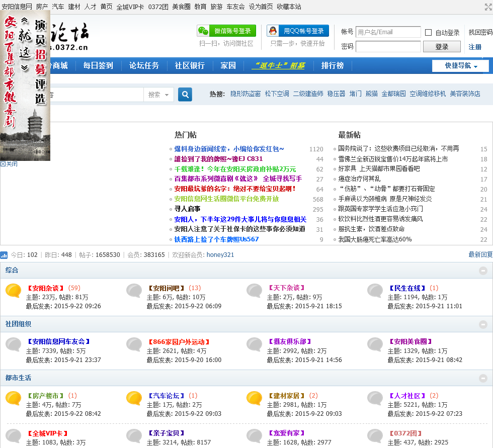Click the QQ penguin login button
The image size is (493, 448).
point(298,31)
